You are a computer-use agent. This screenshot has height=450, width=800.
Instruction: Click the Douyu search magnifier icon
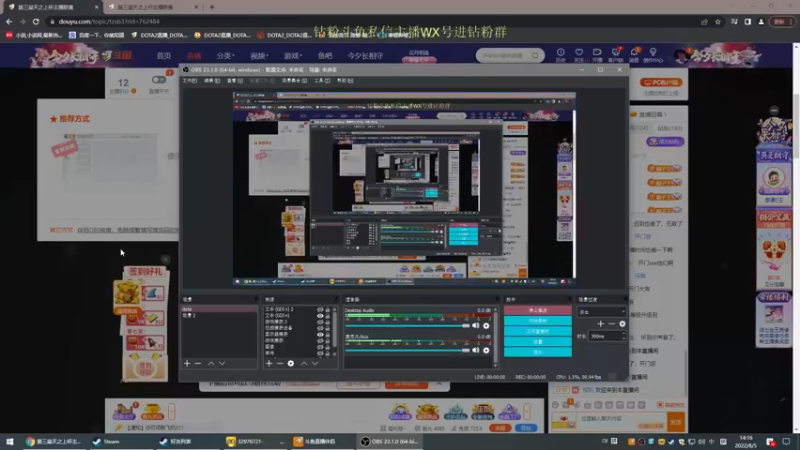535,55
